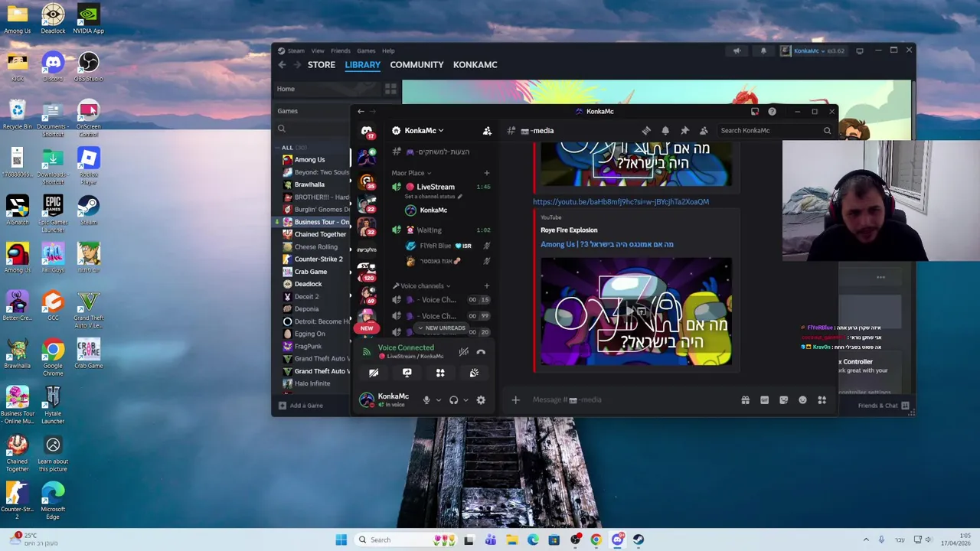
Task: Add a channel to Maor Place
Action: pos(486,173)
